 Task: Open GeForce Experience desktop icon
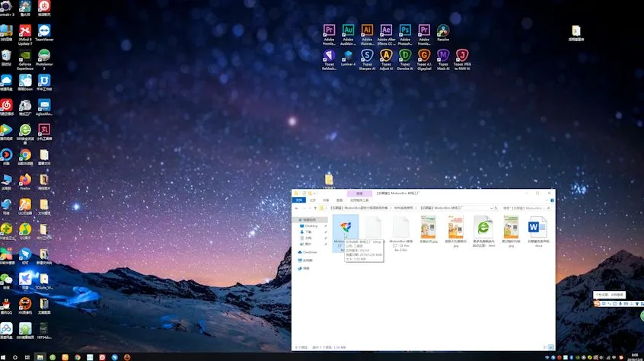tap(25, 59)
